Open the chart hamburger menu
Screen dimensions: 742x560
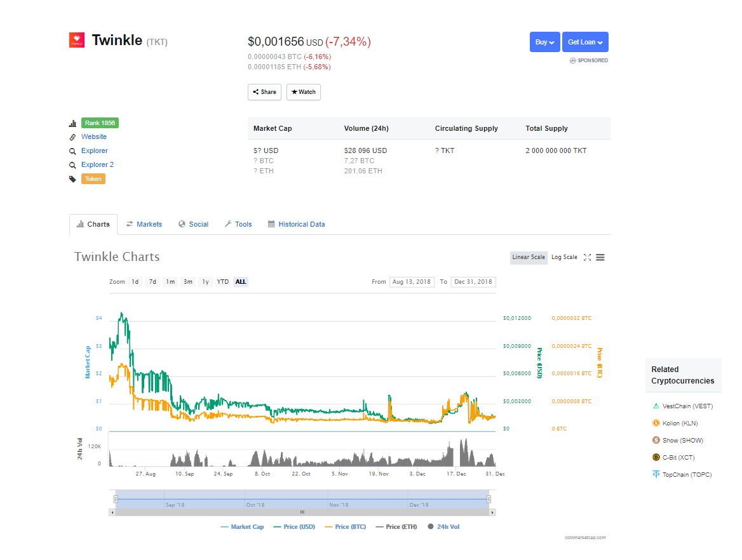[600, 257]
